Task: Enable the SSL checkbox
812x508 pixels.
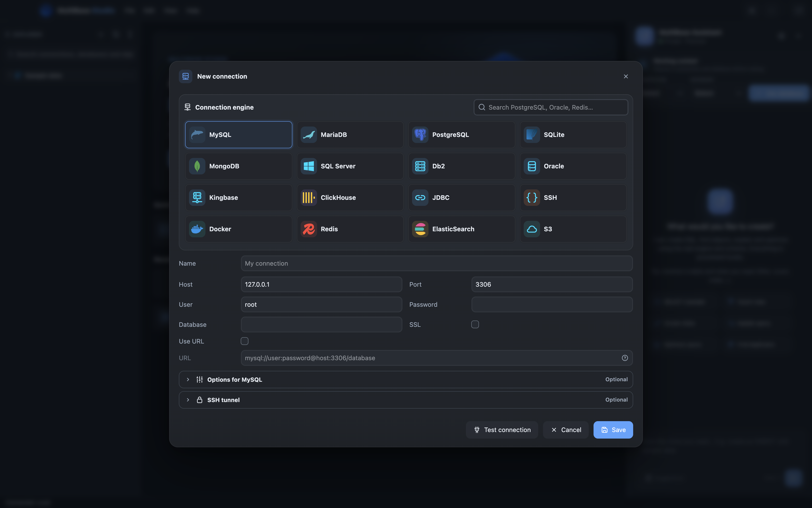Action: point(475,325)
